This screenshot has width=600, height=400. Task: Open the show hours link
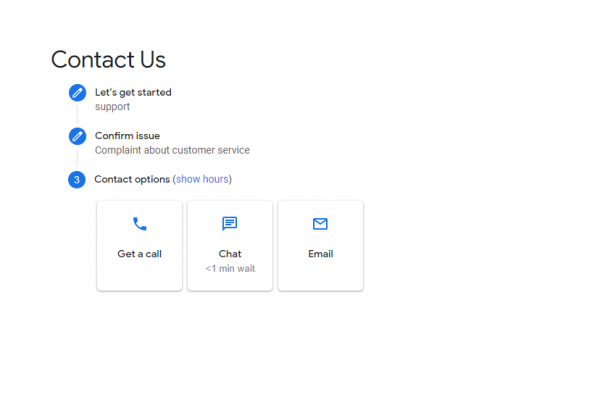pyautogui.click(x=203, y=180)
